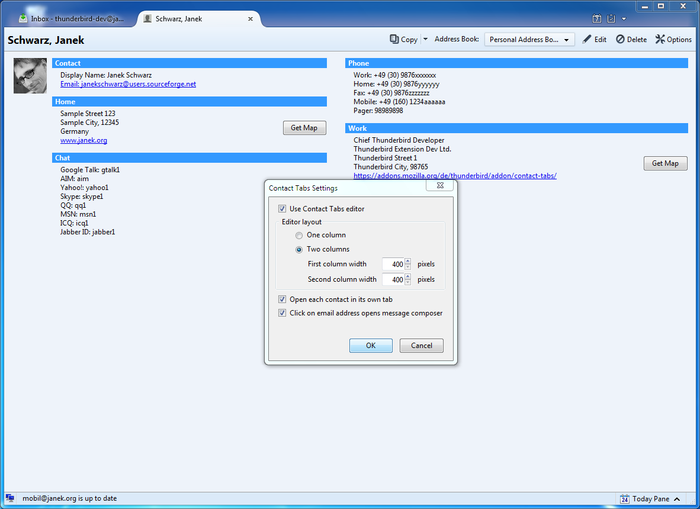700x509 pixels.
Task: Switch to the Inbox tab
Action: click(71, 19)
